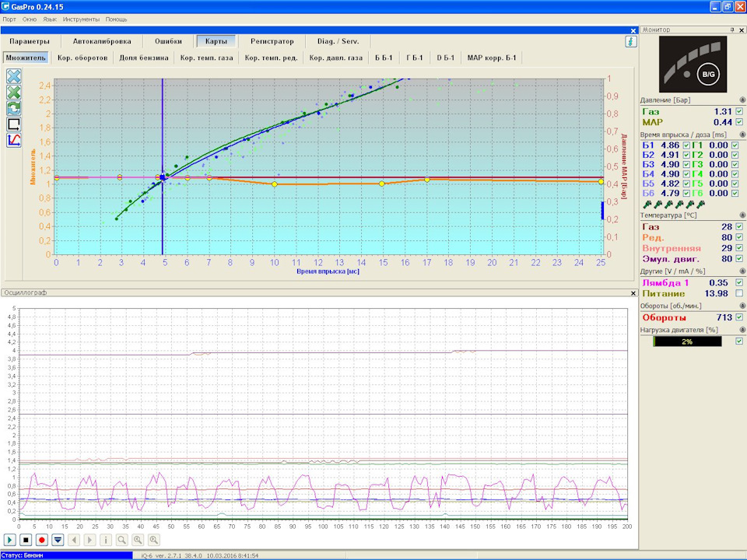
Task: Click the zoom-right magnifier icon
Action: [x=153, y=540]
